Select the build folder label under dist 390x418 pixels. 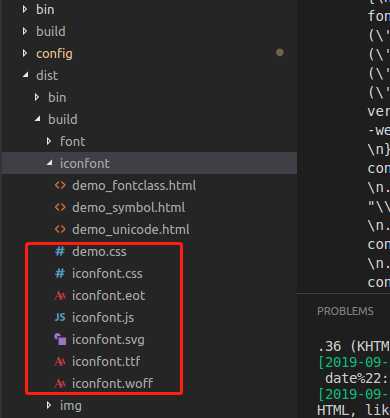coord(63,119)
